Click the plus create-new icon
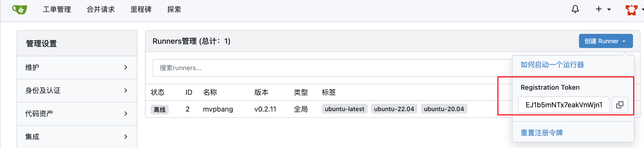Viewport: 644px width, 148px height. click(599, 9)
